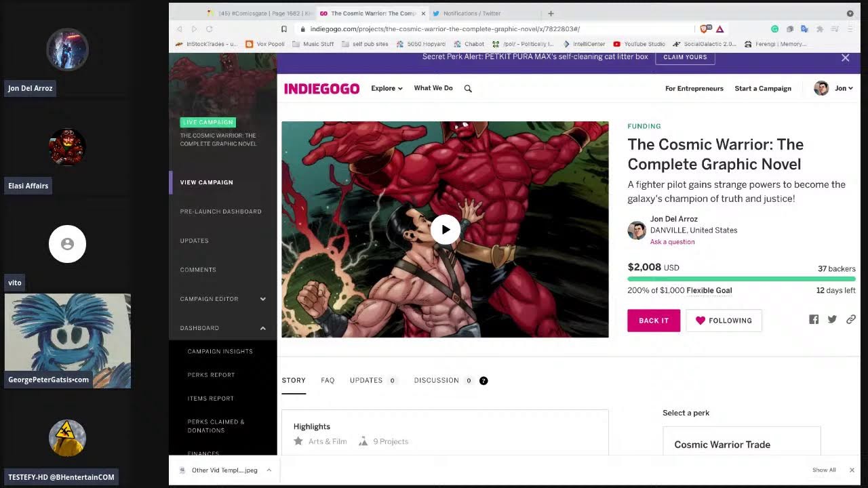Click the pink BACK IT button
This screenshot has height=488, width=868.
[653, 321]
